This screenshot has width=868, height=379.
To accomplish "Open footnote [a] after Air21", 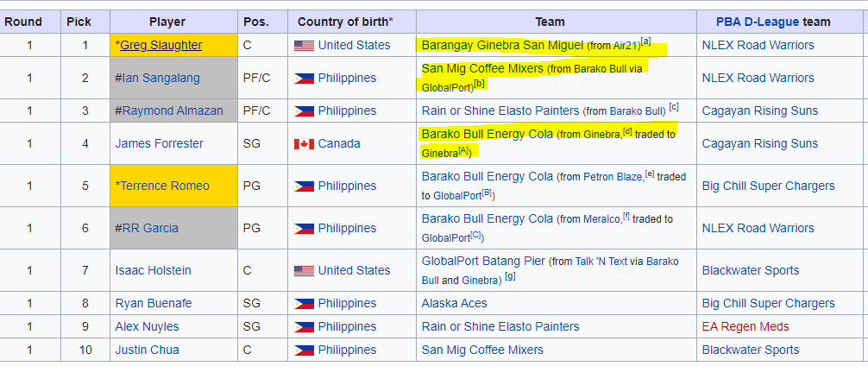I will [x=646, y=41].
